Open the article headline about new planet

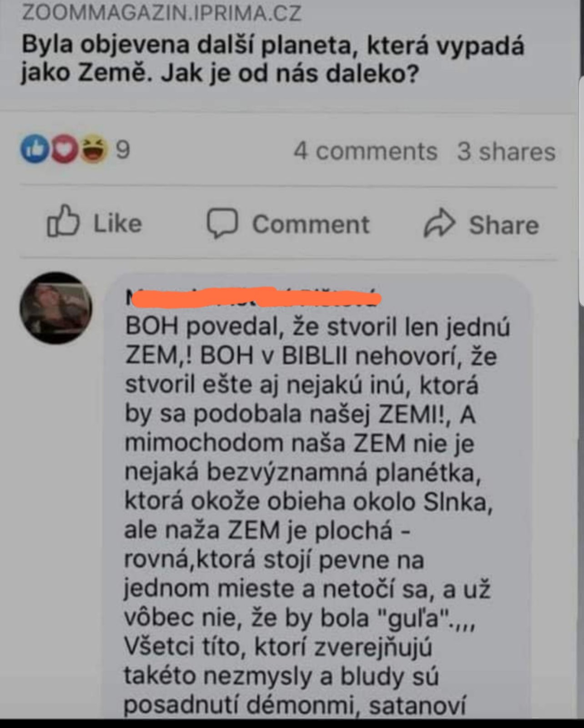(x=273, y=60)
